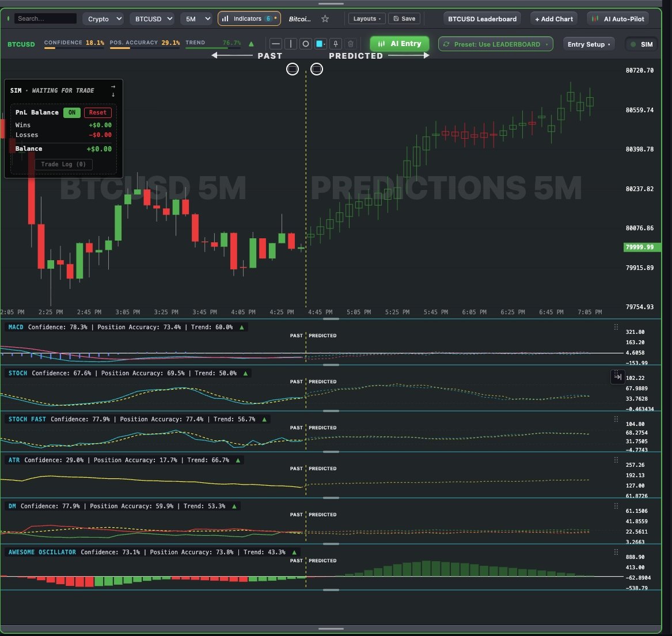The width and height of the screenshot is (672, 636).
Task: Click the top panel resize handle
Action: pyautogui.click(x=331, y=3)
